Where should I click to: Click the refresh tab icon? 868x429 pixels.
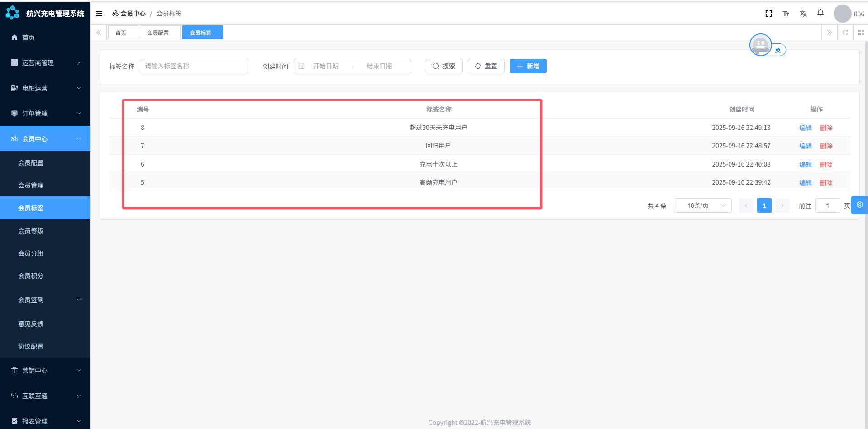point(845,33)
